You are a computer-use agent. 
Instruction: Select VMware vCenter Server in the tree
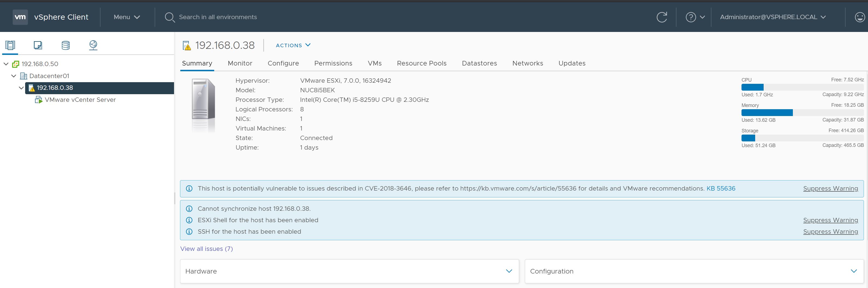(80, 100)
